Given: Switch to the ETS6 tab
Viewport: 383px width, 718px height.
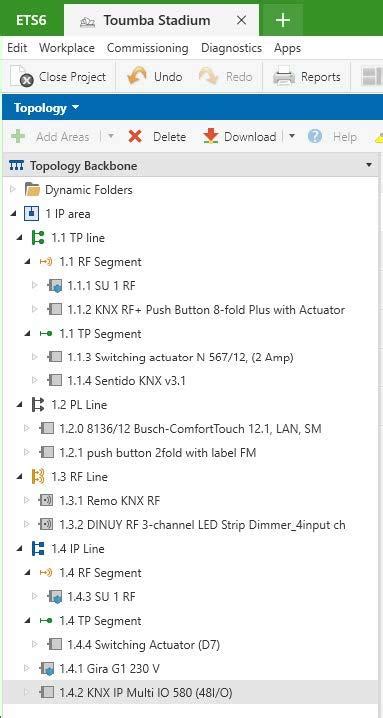Looking at the screenshot, I should tap(31, 20).
